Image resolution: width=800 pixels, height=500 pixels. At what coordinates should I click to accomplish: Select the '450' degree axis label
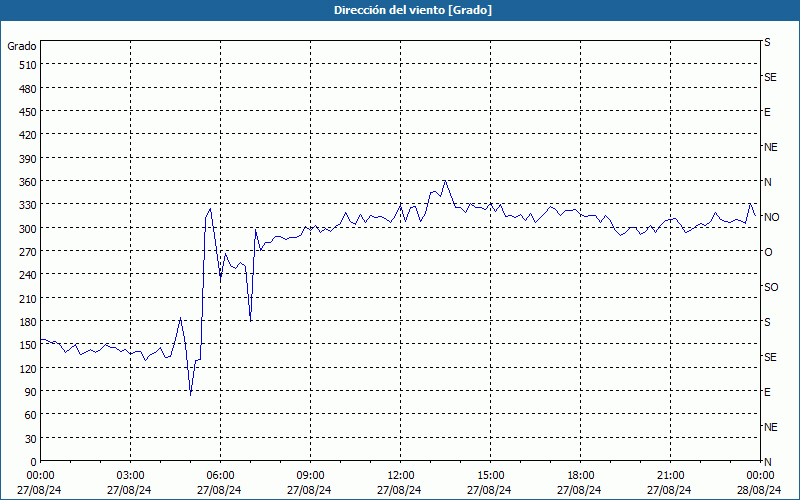point(28,112)
